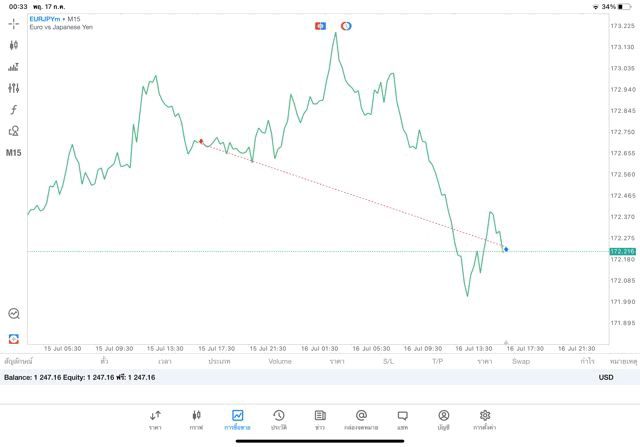Click the Swap column header
The image size is (640, 447).
(x=521, y=360)
